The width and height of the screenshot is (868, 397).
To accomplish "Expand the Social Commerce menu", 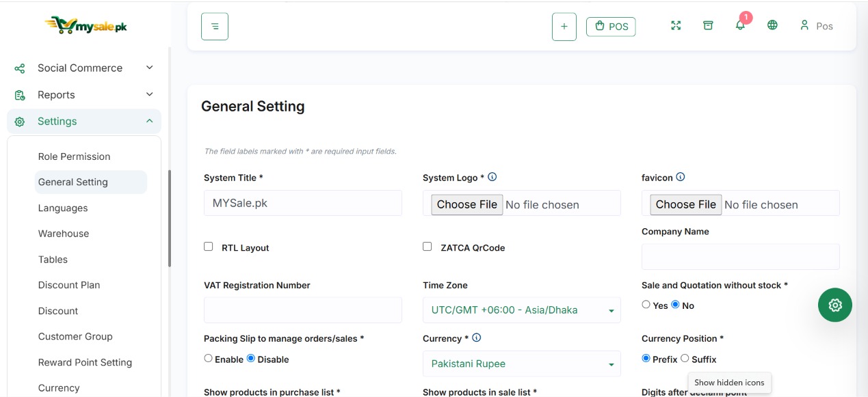I will point(84,68).
